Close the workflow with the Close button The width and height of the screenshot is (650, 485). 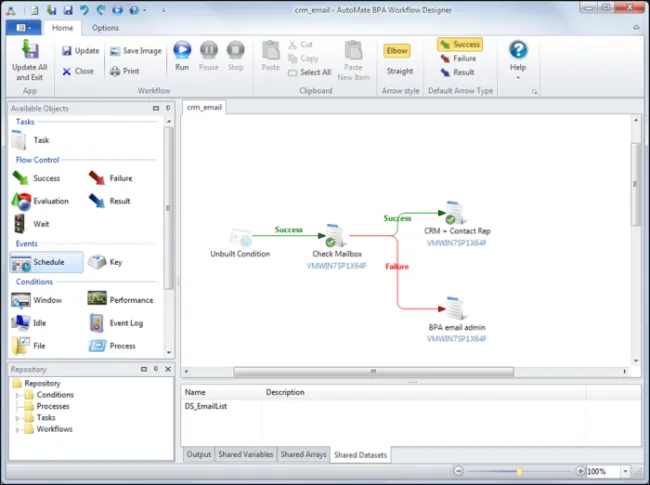tap(78, 71)
